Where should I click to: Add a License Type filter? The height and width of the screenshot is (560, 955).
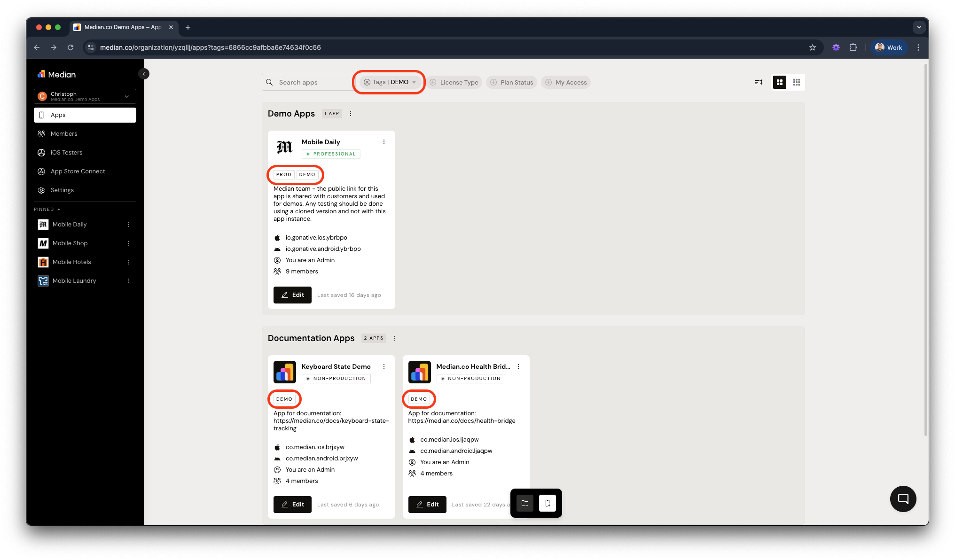point(454,82)
